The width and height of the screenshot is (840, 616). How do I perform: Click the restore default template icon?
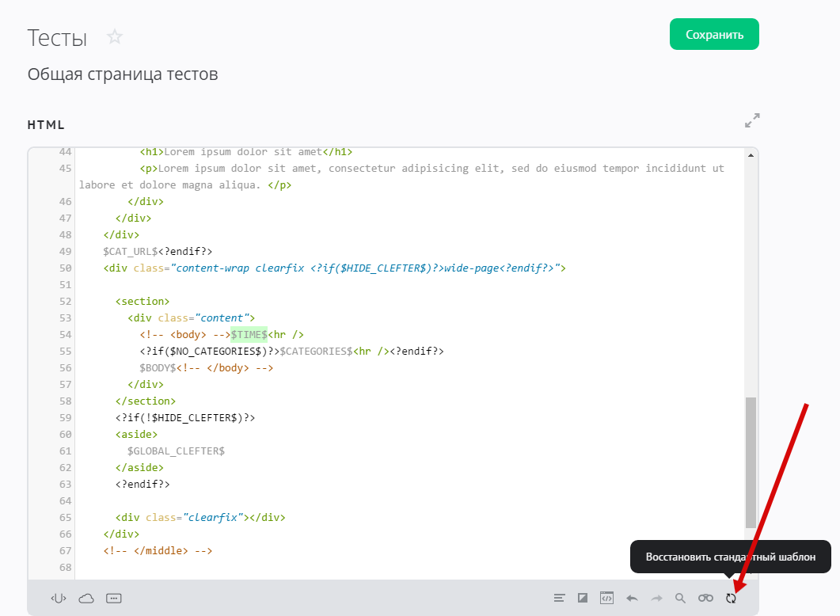731,598
